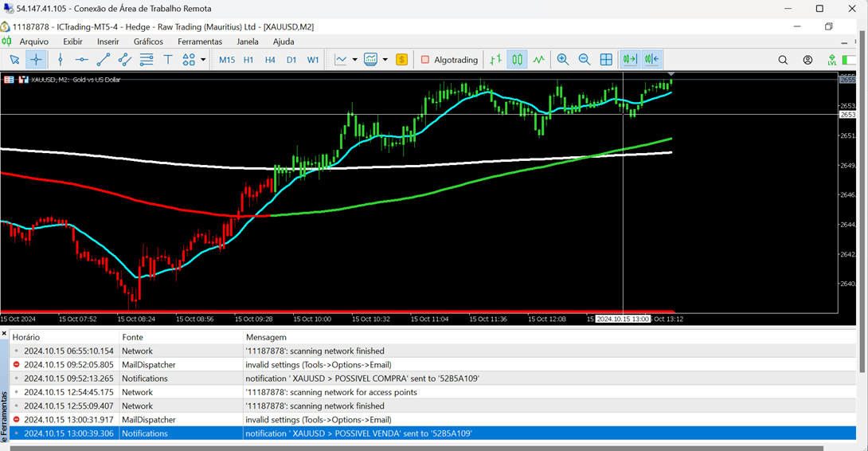
Task: Switch chart to M15 timeframe
Action: click(x=227, y=60)
